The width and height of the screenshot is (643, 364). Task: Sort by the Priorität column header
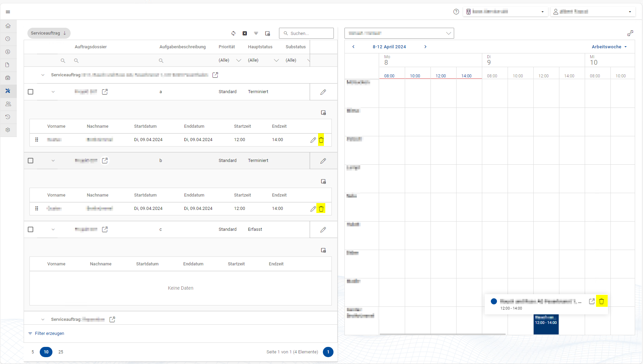(x=227, y=47)
